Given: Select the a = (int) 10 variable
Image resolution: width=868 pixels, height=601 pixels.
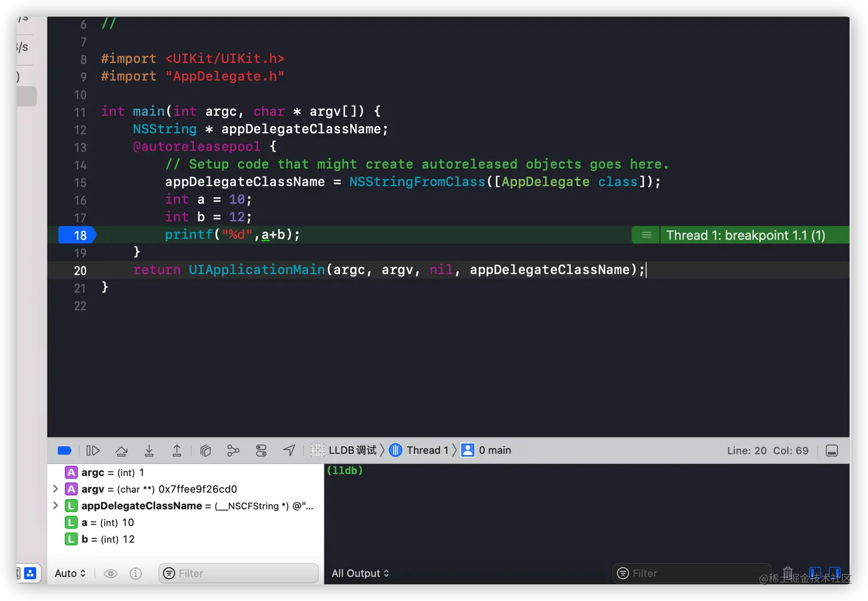Looking at the screenshot, I should (x=99, y=522).
